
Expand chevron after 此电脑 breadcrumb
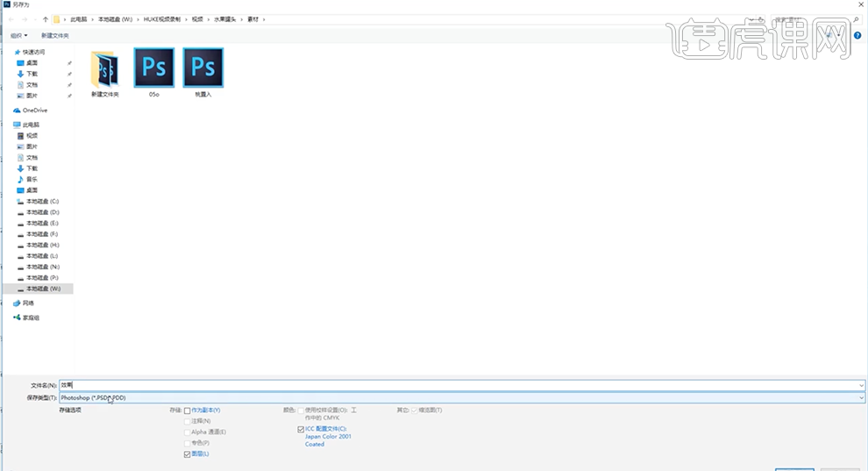(92, 19)
